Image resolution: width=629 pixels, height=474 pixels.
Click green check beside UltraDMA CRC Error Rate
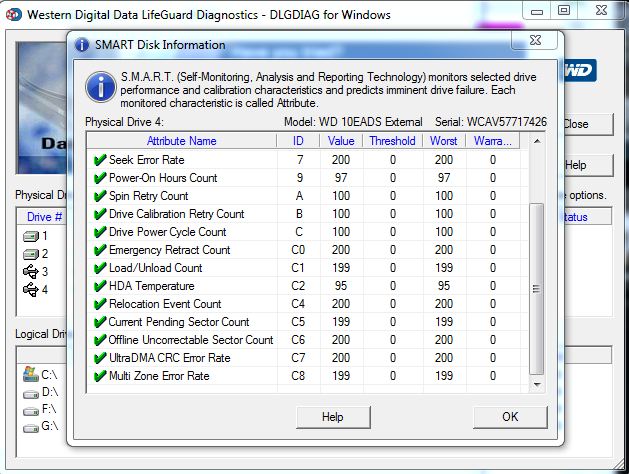[99, 358]
